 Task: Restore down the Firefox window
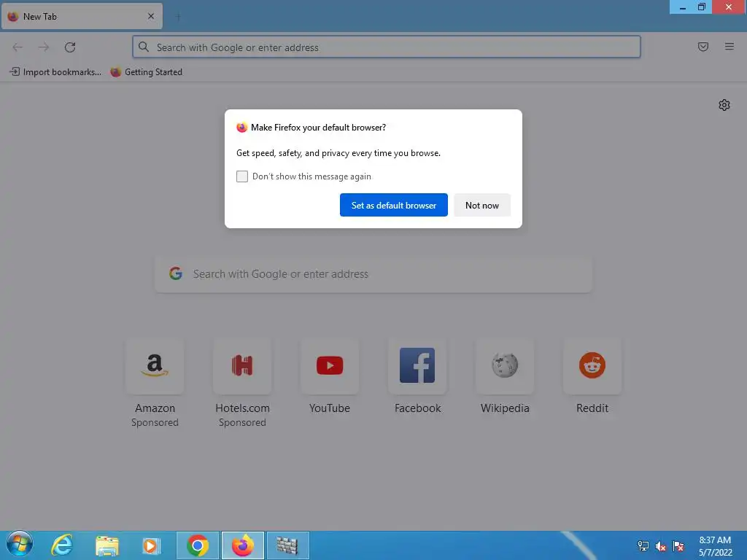(702, 7)
